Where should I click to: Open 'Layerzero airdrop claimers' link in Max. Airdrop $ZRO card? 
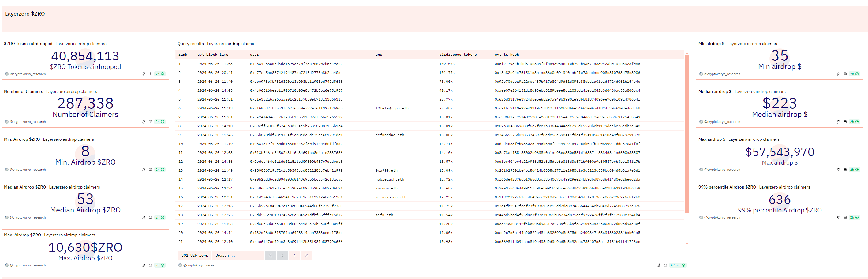[x=69, y=235]
